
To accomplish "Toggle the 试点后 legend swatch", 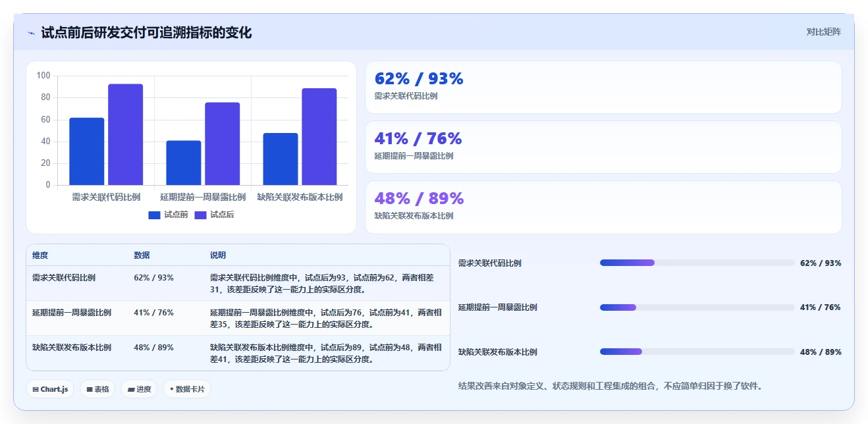I will pos(201,215).
